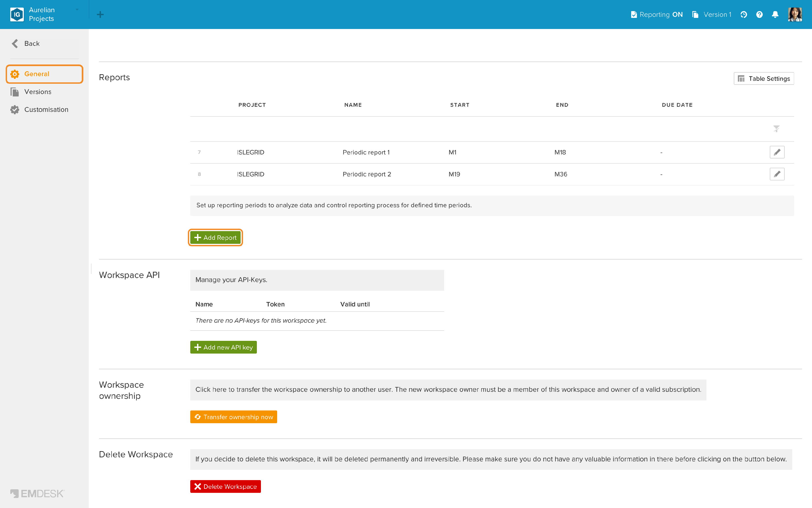Click the END column header
Viewport: 812px width, 508px height.
[x=562, y=105]
